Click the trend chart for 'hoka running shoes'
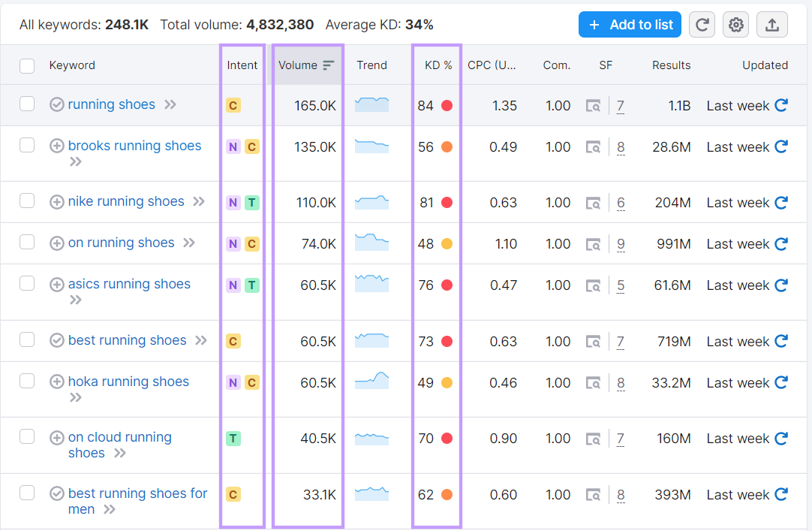This screenshot has width=812, height=531. coord(371,380)
